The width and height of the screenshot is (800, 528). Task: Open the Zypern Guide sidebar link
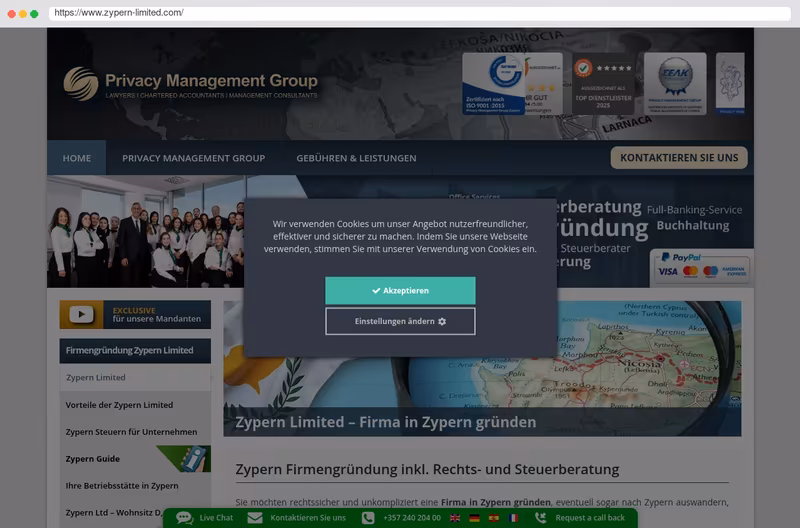92,459
